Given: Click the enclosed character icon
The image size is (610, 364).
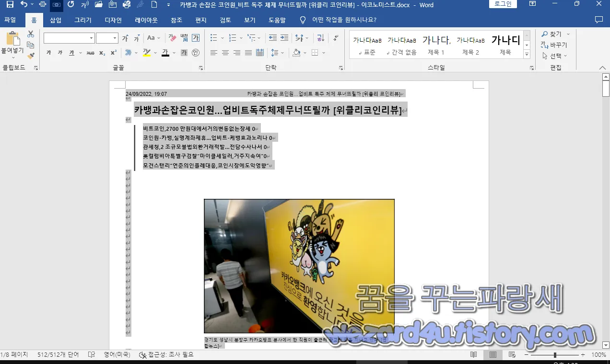Looking at the screenshot, I should [x=196, y=53].
